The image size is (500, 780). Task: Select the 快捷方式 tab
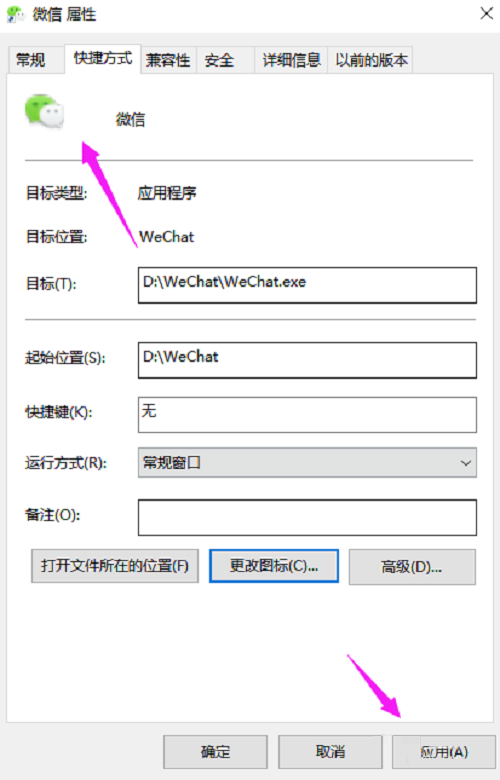click(103, 59)
